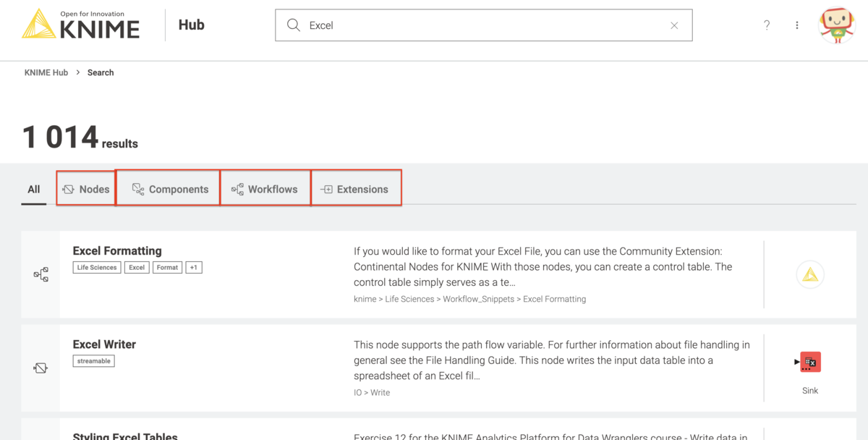Click node icon beside Excel Writer
The image size is (868, 440).
[41, 368]
